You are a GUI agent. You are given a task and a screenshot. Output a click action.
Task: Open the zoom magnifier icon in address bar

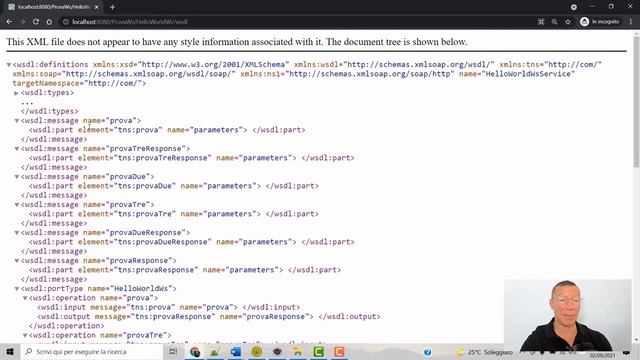point(554,22)
